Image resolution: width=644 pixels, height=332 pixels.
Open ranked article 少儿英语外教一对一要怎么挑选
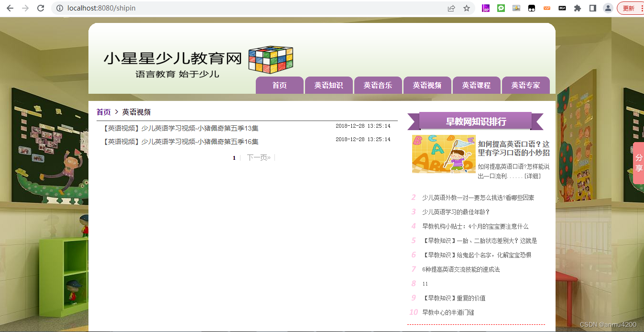pyautogui.click(x=478, y=198)
